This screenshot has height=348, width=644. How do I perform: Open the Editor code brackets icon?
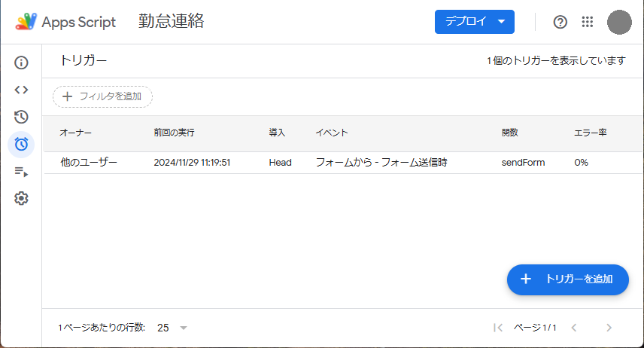(x=21, y=90)
